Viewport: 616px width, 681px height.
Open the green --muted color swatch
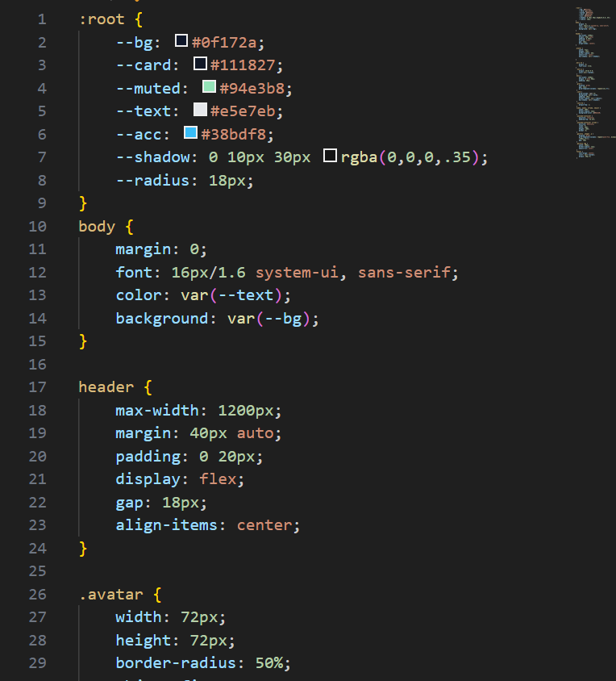click(x=209, y=87)
